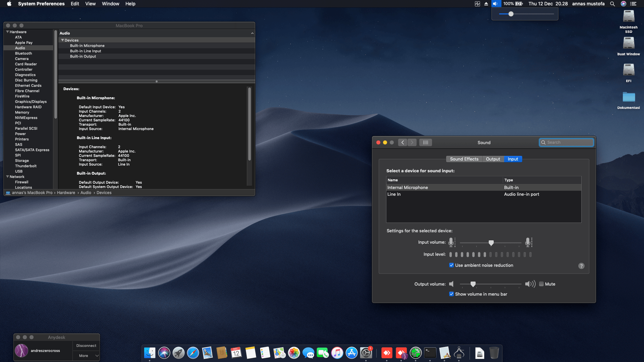This screenshot has height=362, width=644.
Task: Collapse the Hardware tree section
Action: click(x=7, y=32)
